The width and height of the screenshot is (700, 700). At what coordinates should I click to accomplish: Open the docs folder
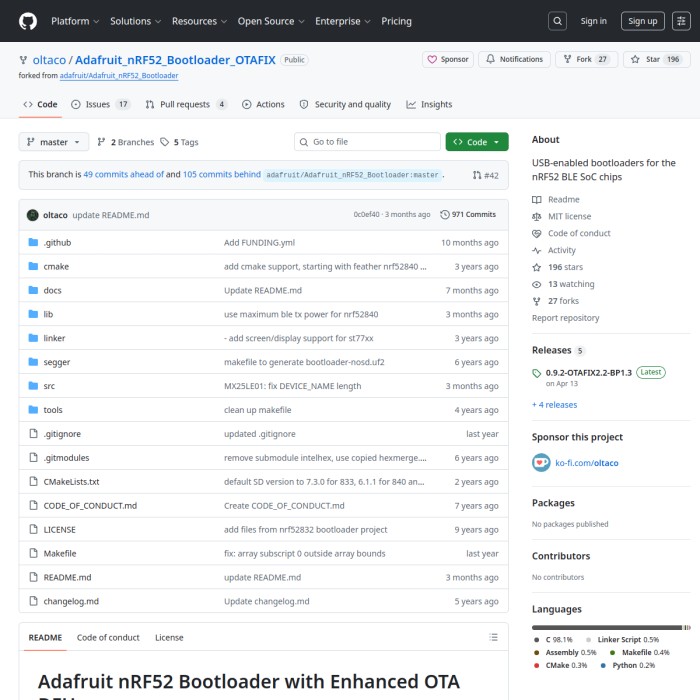click(x=52, y=290)
